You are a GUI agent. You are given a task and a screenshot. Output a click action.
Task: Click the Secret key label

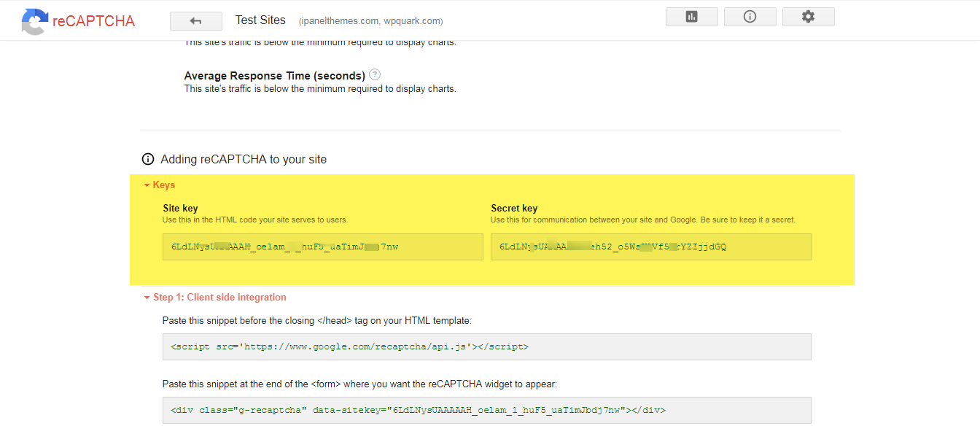(x=514, y=209)
